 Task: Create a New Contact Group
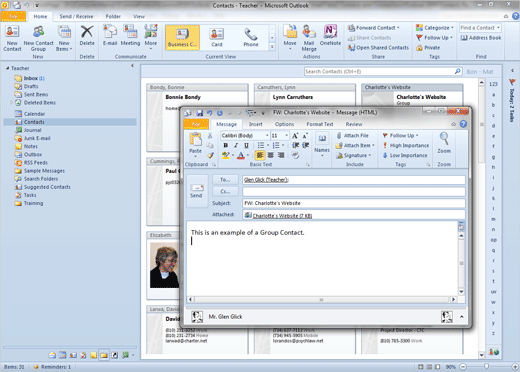pos(38,38)
